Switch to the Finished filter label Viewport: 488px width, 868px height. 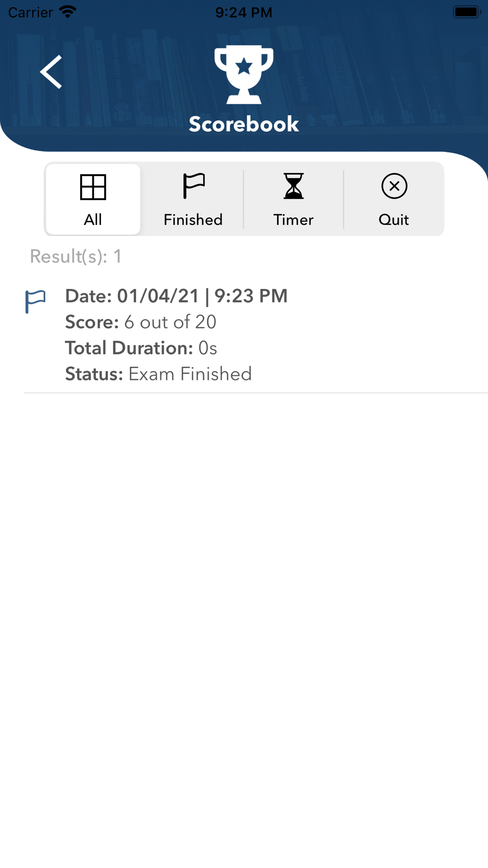[x=193, y=220]
